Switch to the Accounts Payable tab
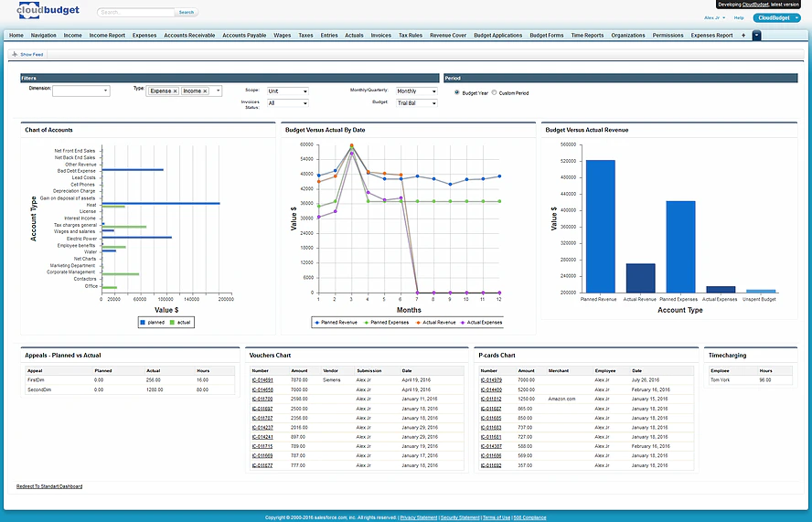This screenshot has height=522, width=812. tap(244, 36)
